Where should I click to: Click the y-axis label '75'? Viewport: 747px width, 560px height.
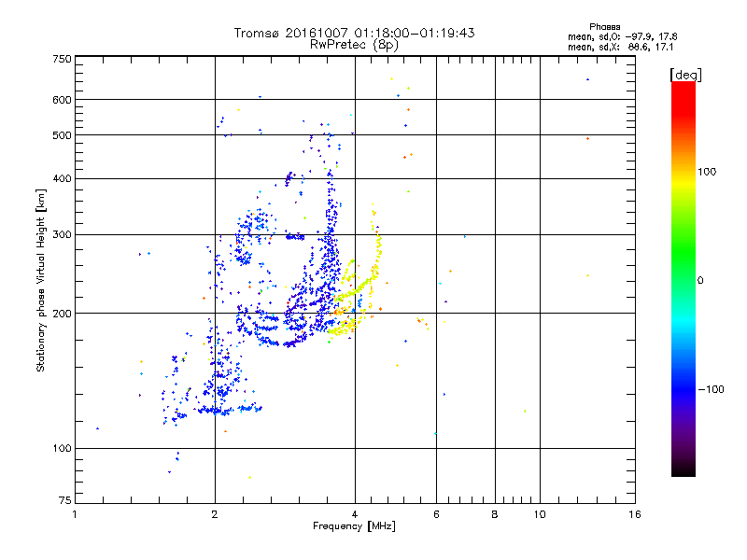click(x=65, y=500)
